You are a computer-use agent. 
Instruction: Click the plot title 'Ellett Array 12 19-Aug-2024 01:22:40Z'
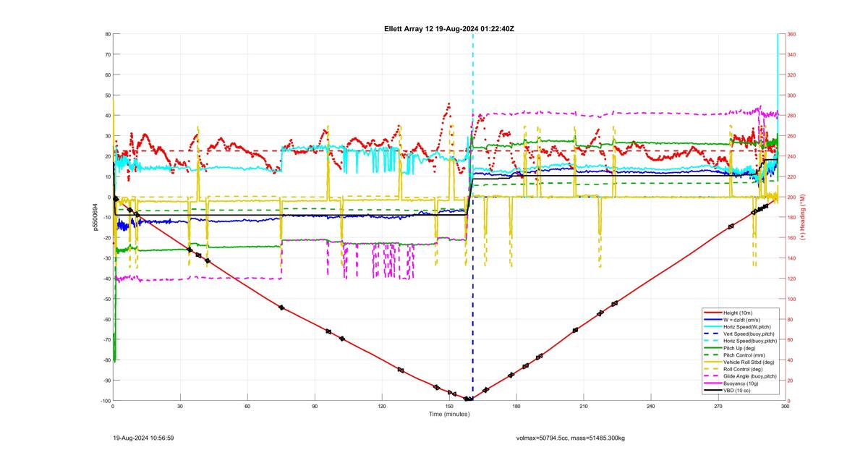point(449,29)
